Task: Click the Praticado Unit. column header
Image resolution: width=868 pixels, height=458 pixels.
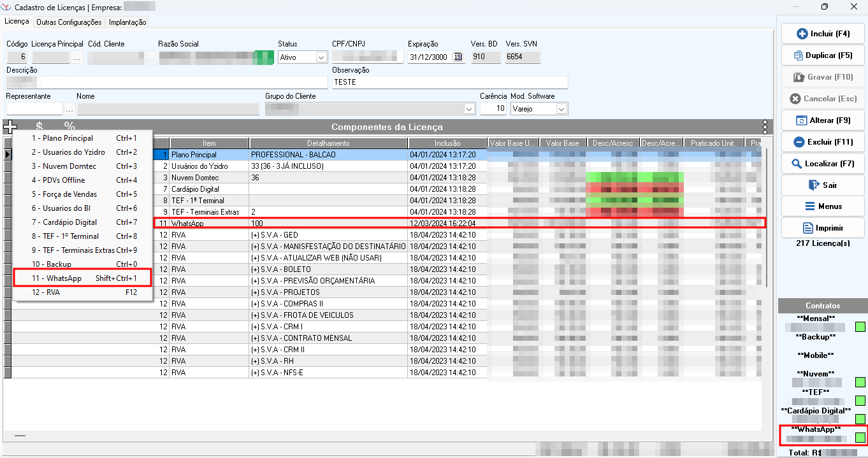Action: [x=712, y=143]
